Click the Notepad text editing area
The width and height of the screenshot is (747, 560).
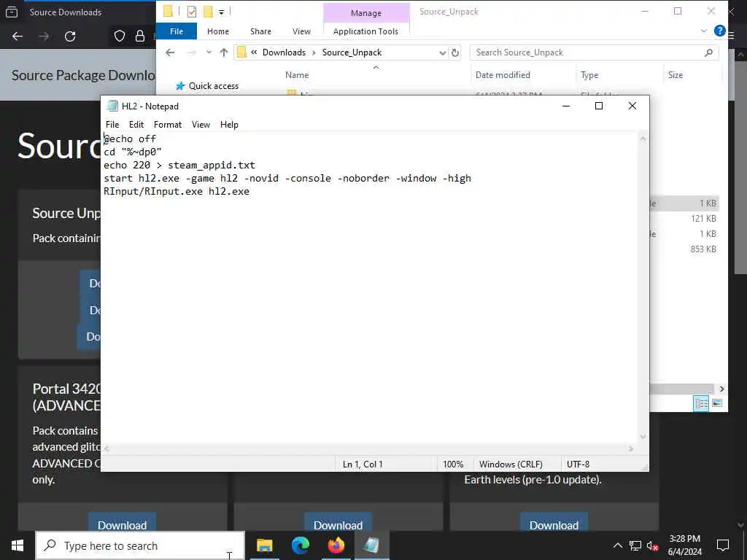369,288
